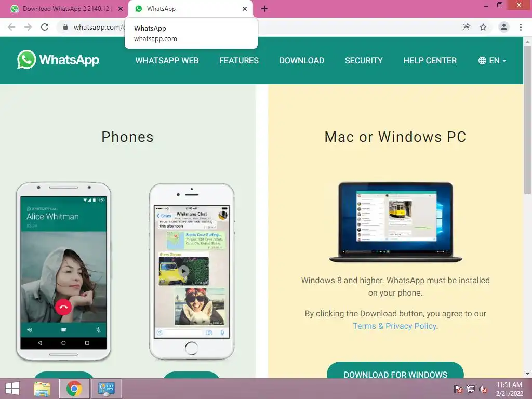Close the Download WhatsApp 2.2140.12 tab
The image size is (532, 399).
(x=121, y=9)
